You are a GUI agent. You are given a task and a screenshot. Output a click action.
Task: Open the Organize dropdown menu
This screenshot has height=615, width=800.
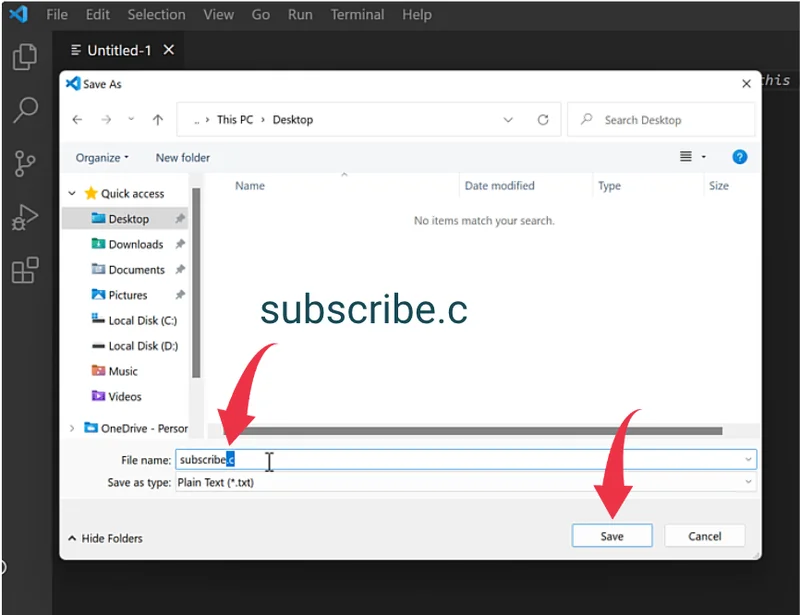[x=102, y=158]
